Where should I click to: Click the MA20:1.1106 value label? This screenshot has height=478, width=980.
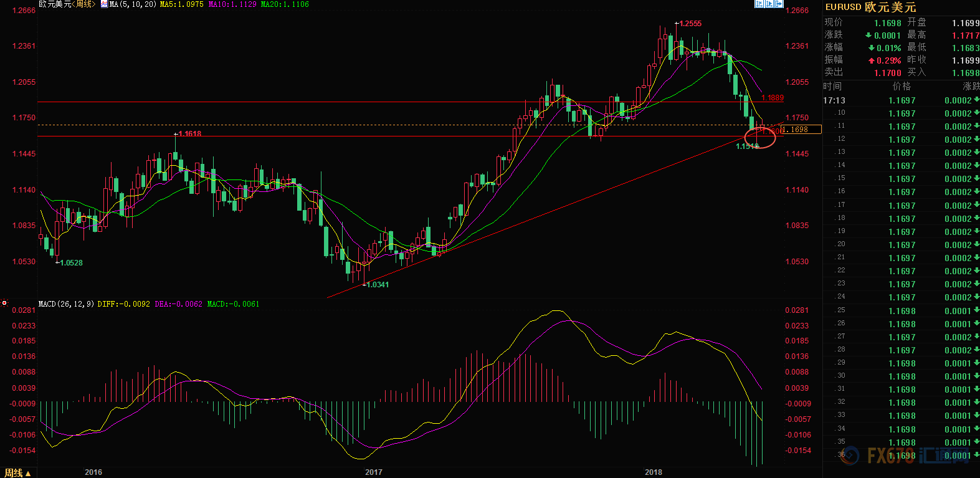coord(285,4)
